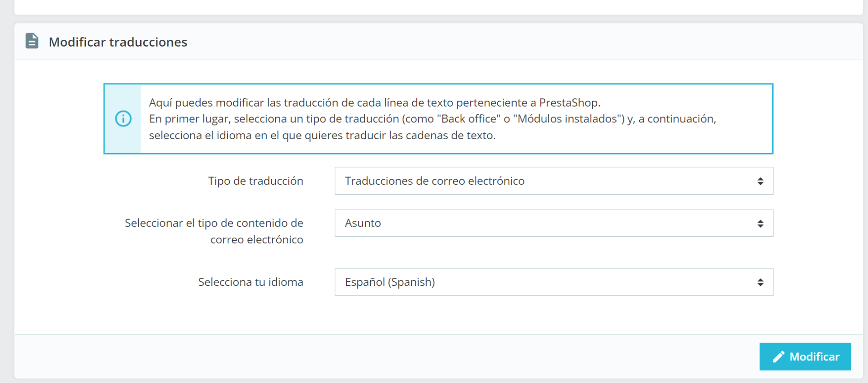
Task: Click the Tipo de traducción label
Action: 255,181
